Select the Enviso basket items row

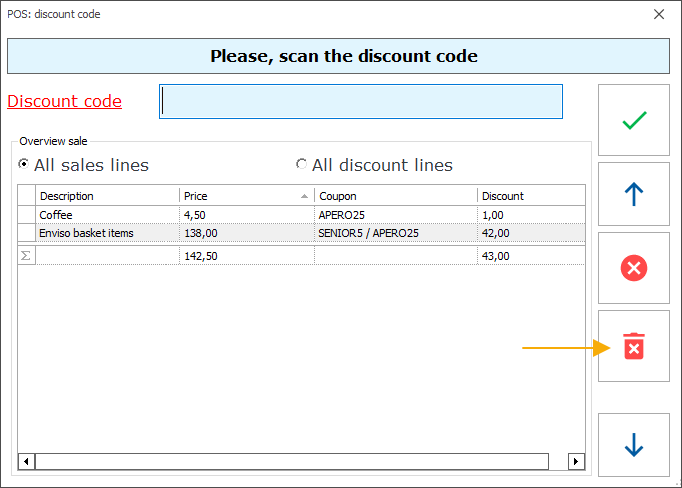[107, 233]
